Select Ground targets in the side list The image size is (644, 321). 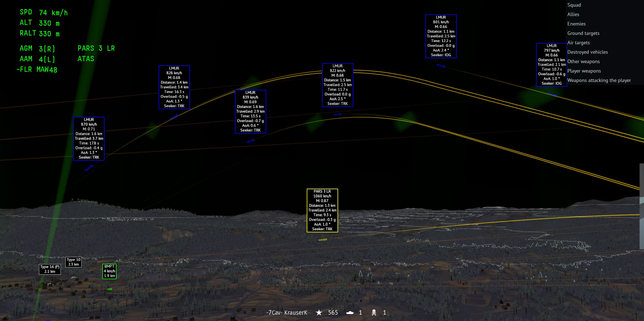click(x=583, y=33)
